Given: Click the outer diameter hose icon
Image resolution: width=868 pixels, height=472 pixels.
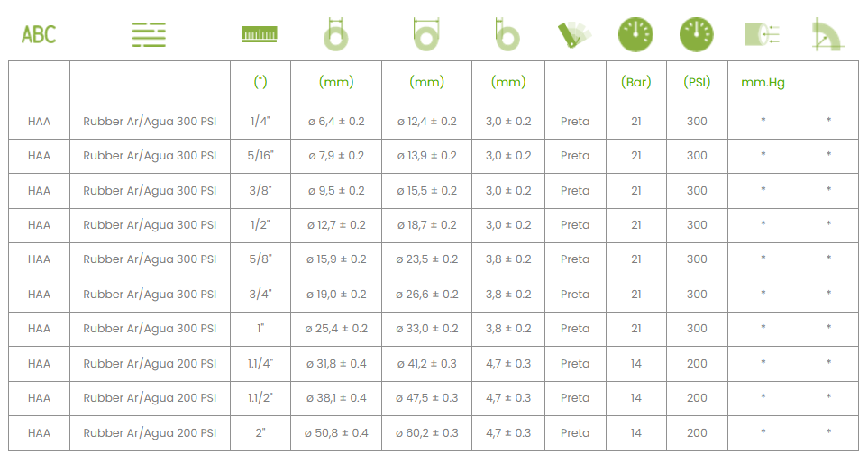Looking at the screenshot, I should coord(426,34).
